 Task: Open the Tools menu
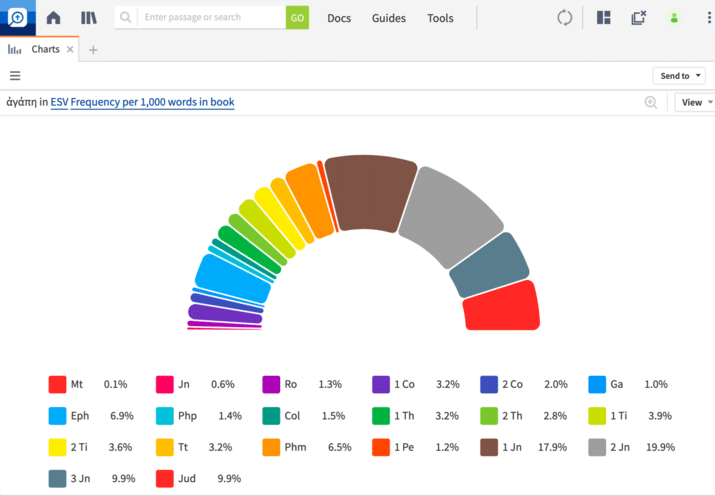click(x=440, y=18)
